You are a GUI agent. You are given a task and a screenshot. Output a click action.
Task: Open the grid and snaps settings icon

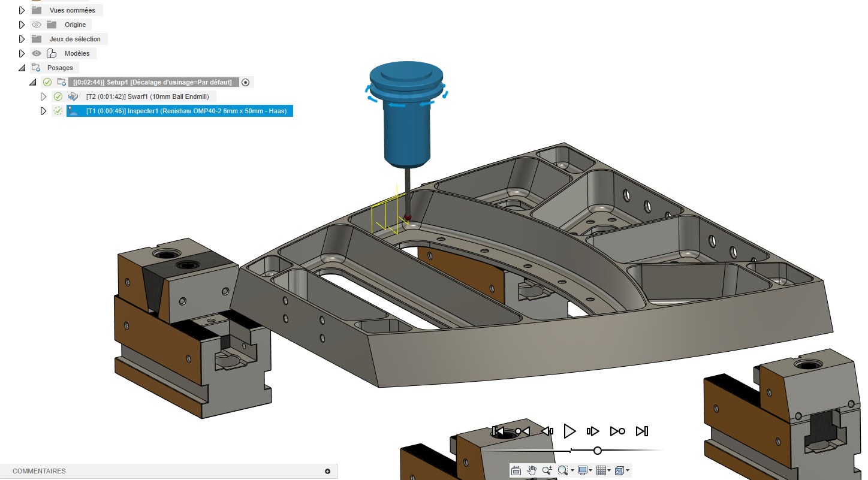(602, 470)
